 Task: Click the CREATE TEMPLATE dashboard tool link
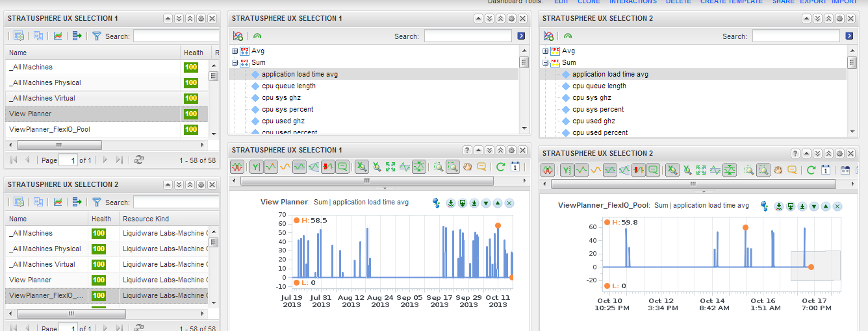732,2
